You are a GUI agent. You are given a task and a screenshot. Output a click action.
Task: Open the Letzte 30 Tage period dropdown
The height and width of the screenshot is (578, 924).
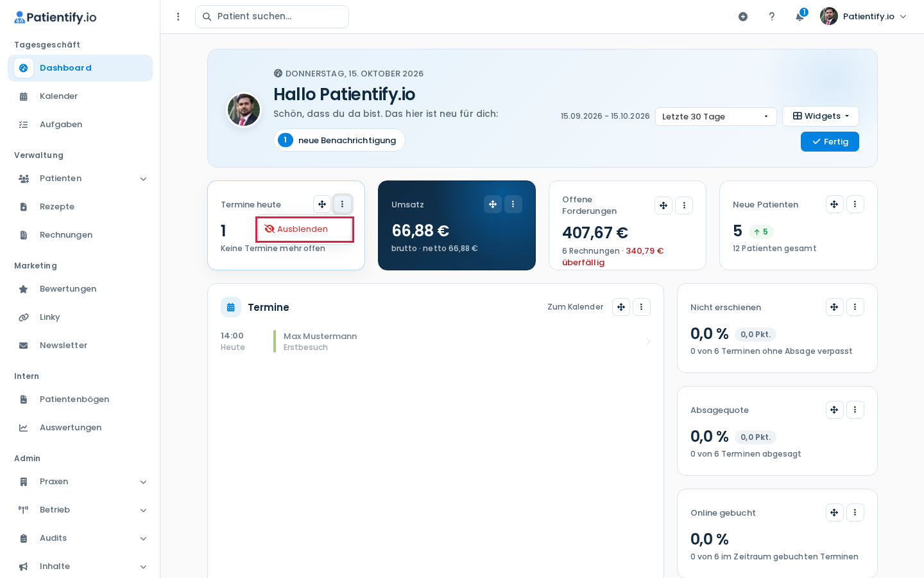pyautogui.click(x=715, y=116)
